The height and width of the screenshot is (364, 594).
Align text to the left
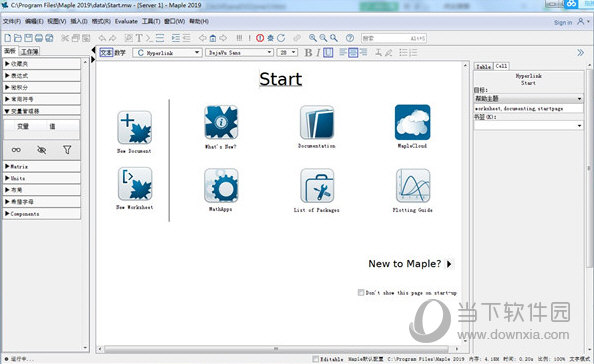click(343, 53)
